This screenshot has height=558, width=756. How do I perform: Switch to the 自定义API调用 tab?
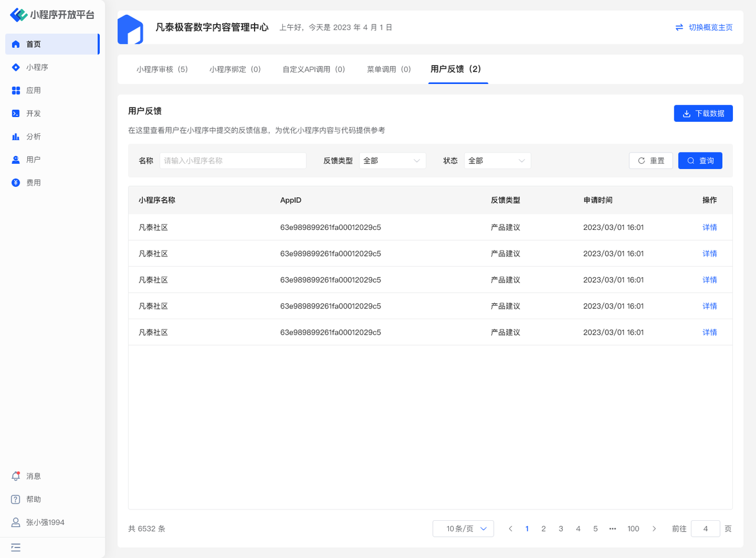tap(314, 69)
